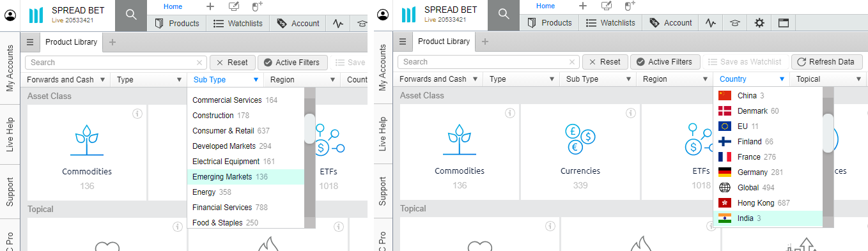Click the Country list scrollbar thumb

pyautogui.click(x=828, y=133)
